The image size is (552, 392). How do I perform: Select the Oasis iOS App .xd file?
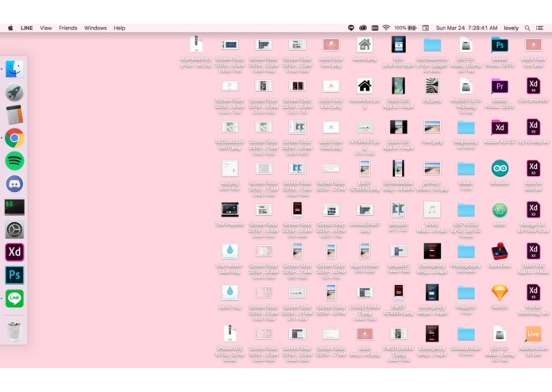[533, 251]
